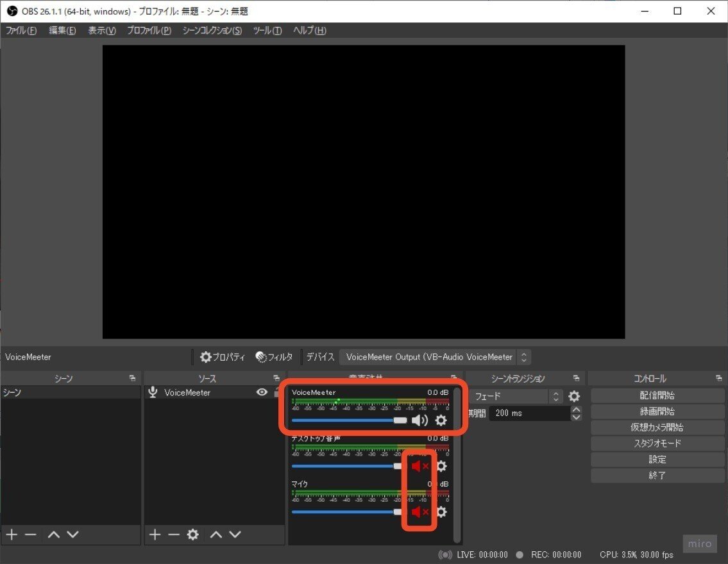Viewport: 728px width, 564px height.
Task: Open the ファイル(F) menu
Action: click(21, 31)
